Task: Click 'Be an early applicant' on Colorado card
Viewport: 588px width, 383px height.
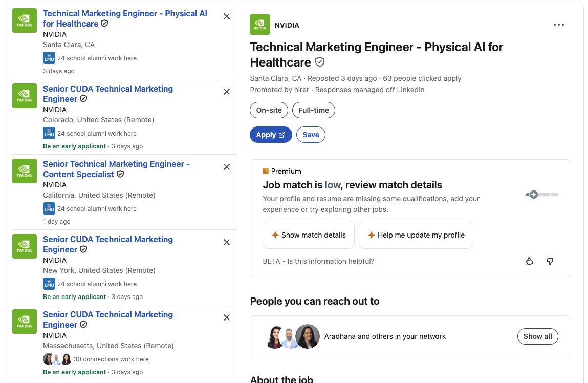Action: pyautogui.click(x=74, y=146)
